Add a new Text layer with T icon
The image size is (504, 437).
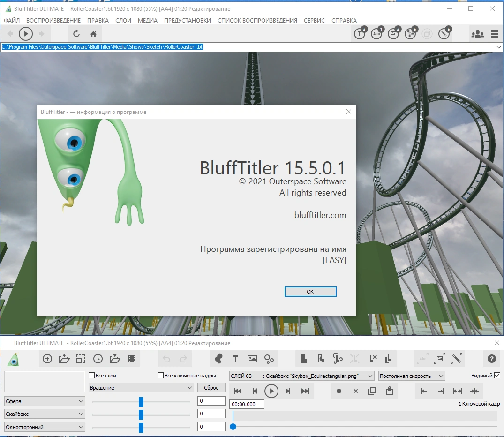click(x=236, y=359)
